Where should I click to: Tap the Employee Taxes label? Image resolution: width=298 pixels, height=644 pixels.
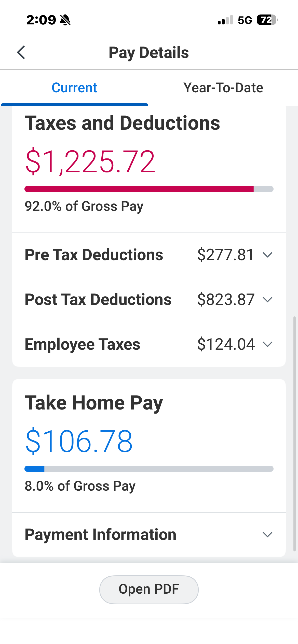[82, 344]
